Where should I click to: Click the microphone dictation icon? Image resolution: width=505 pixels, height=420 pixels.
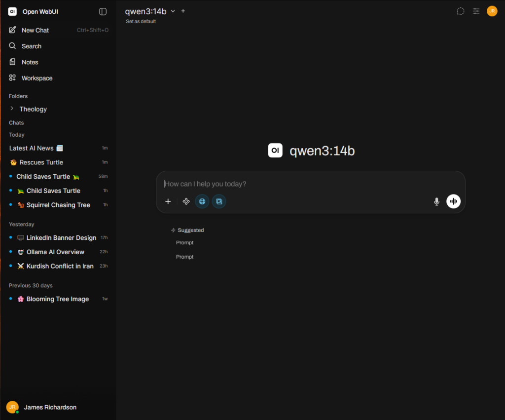click(436, 201)
